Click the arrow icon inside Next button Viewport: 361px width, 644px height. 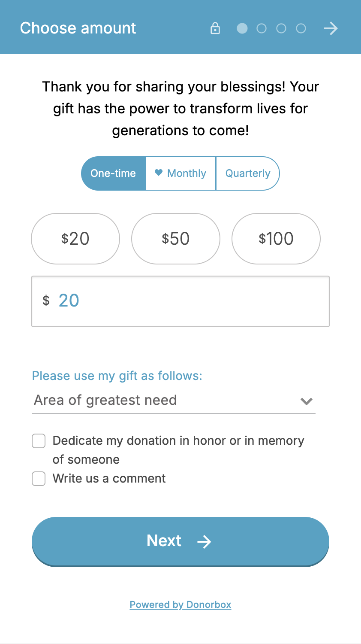pyautogui.click(x=204, y=541)
